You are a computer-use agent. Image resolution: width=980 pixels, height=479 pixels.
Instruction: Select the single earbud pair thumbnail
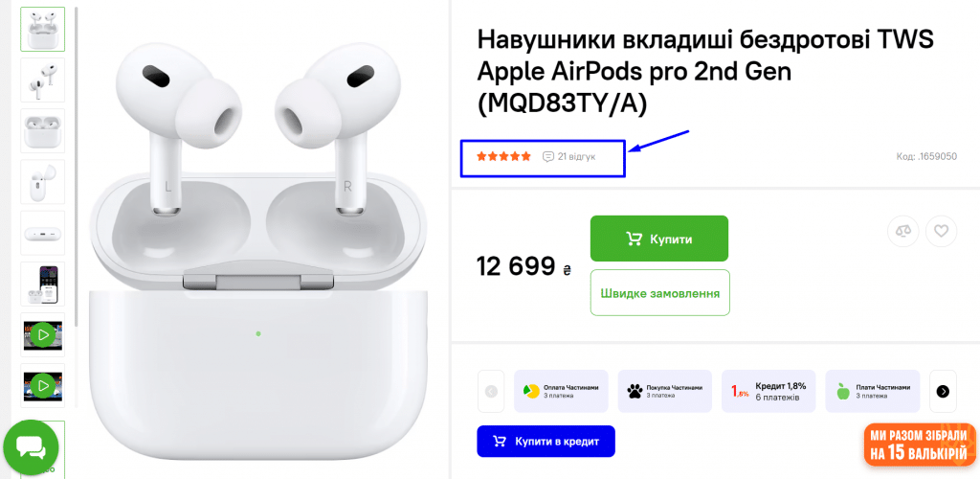pos(42,80)
